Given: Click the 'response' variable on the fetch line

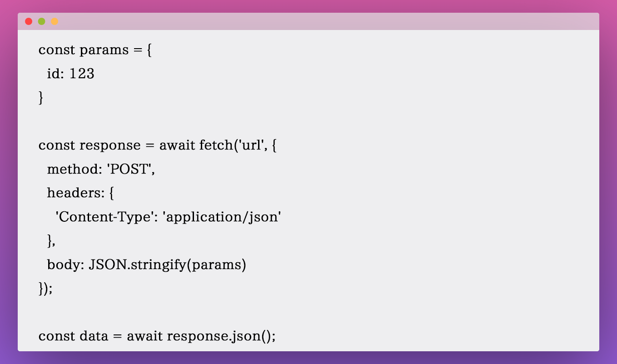Looking at the screenshot, I should pos(110,145).
